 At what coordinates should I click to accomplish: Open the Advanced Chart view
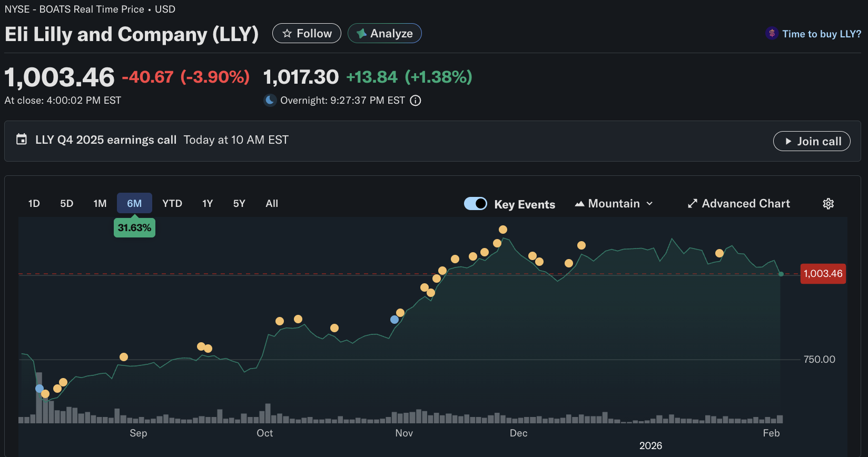[x=739, y=204]
